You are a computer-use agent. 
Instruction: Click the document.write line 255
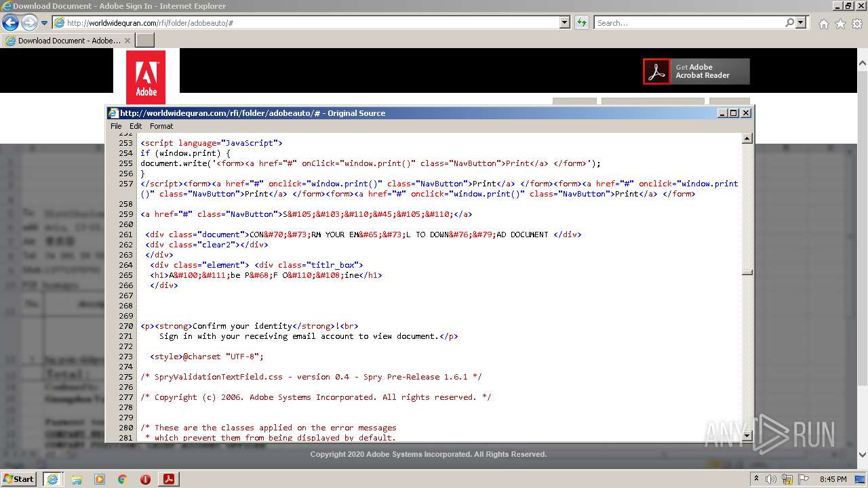tap(370, 163)
